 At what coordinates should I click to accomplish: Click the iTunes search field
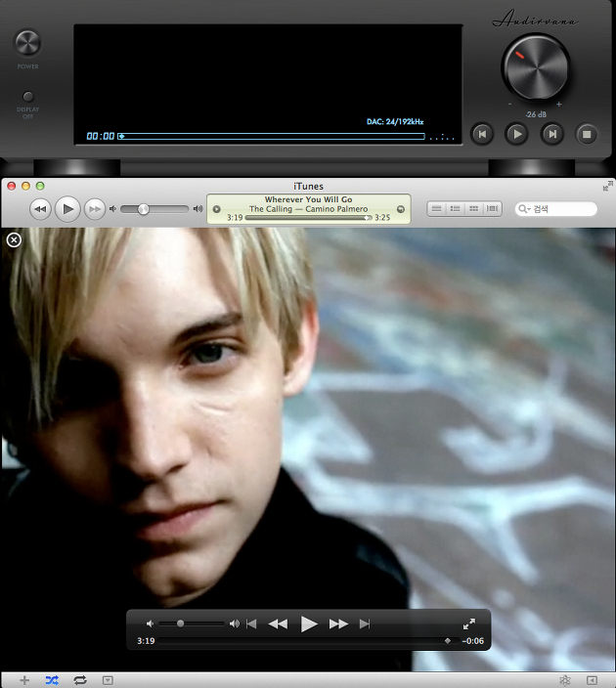click(555, 209)
